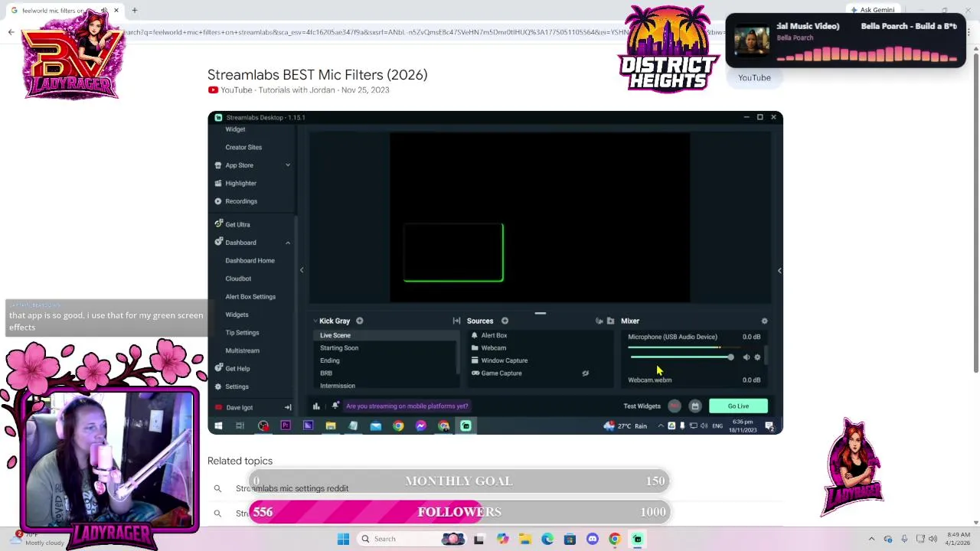Click Ask Gemini button in Chrome
Screen dimensions: 980x551
pos(873,10)
